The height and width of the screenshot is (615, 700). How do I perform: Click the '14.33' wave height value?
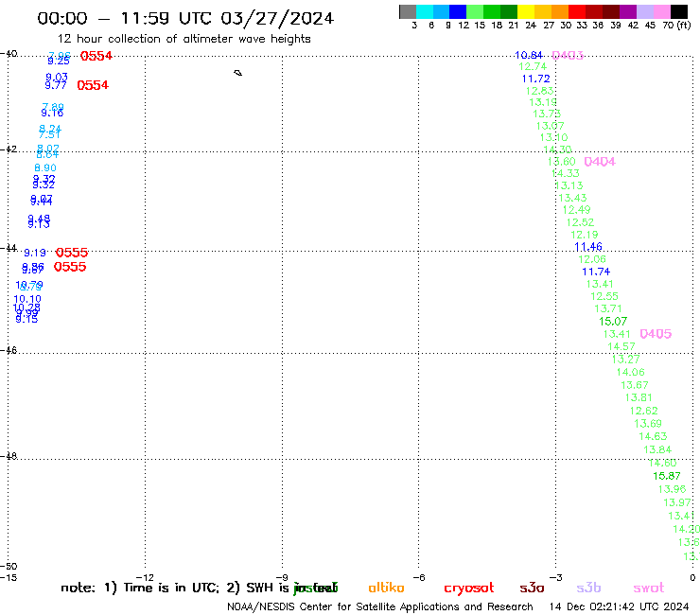click(565, 173)
